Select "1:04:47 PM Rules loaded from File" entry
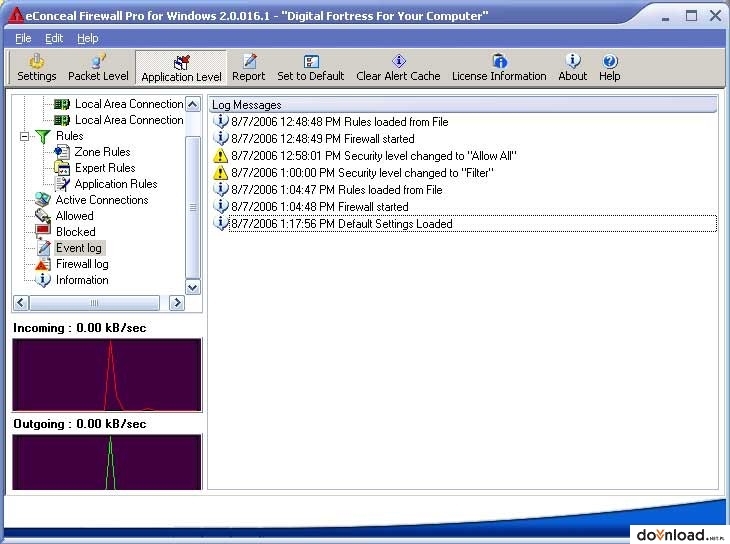 (337, 190)
